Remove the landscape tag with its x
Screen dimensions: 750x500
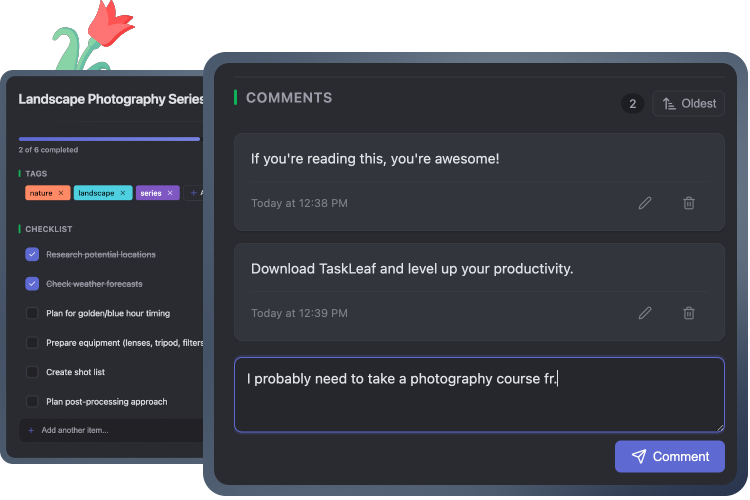(x=123, y=193)
